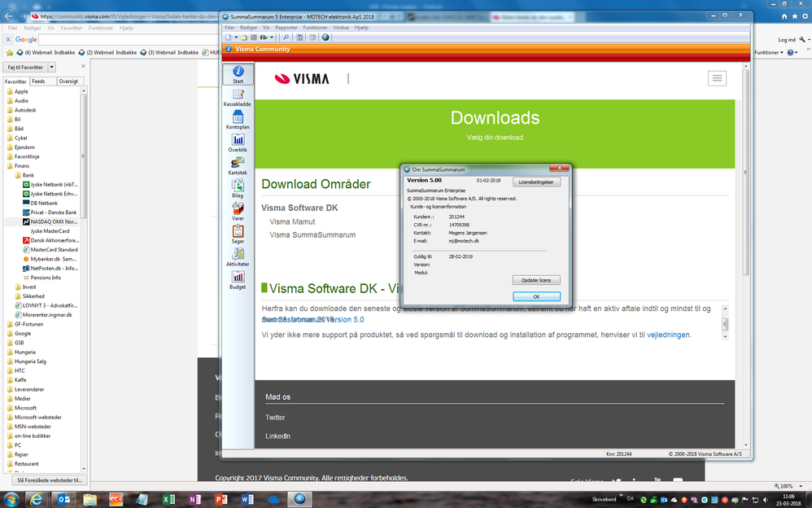Open the Overblik module
The height and width of the screenshot is (508, 812).
coord(238,143)
